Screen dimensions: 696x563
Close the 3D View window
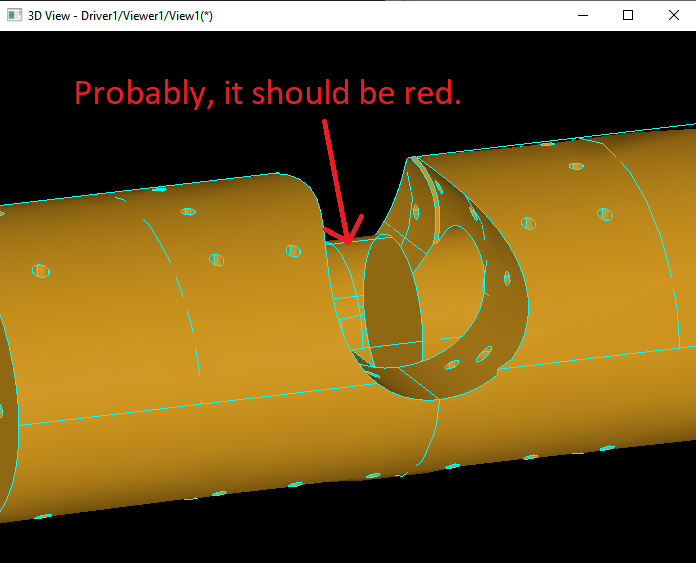click(x=673, y=15)
